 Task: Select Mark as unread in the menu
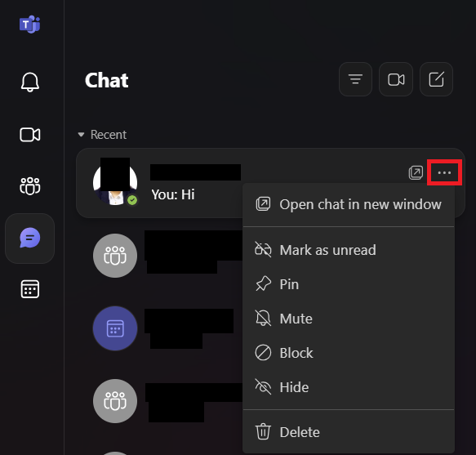(x=349, y=250)
